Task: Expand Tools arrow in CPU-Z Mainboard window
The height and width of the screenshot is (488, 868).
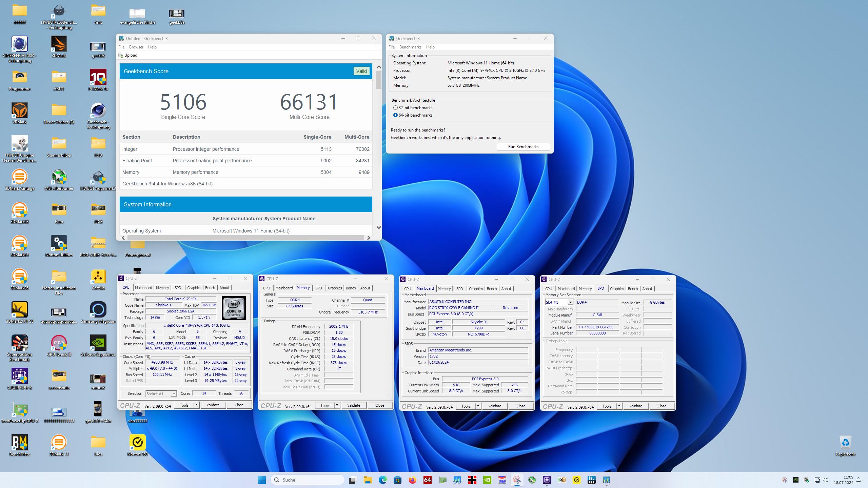Action: pos(478,406)
